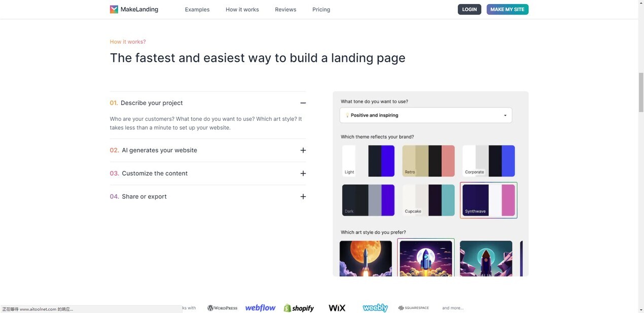The width and height of the screenshot is (644, 313).
Task: Open the Examples nav item
Action: point(197,10)
